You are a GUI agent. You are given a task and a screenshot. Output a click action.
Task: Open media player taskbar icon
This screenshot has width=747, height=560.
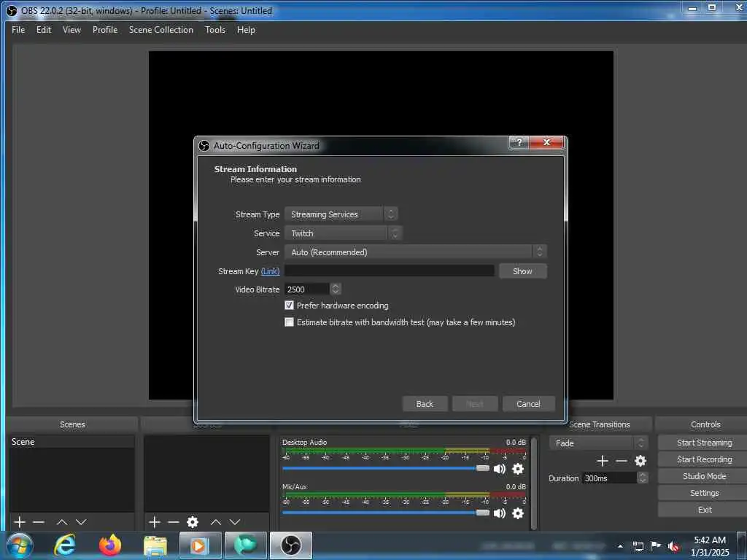(200, 545)
